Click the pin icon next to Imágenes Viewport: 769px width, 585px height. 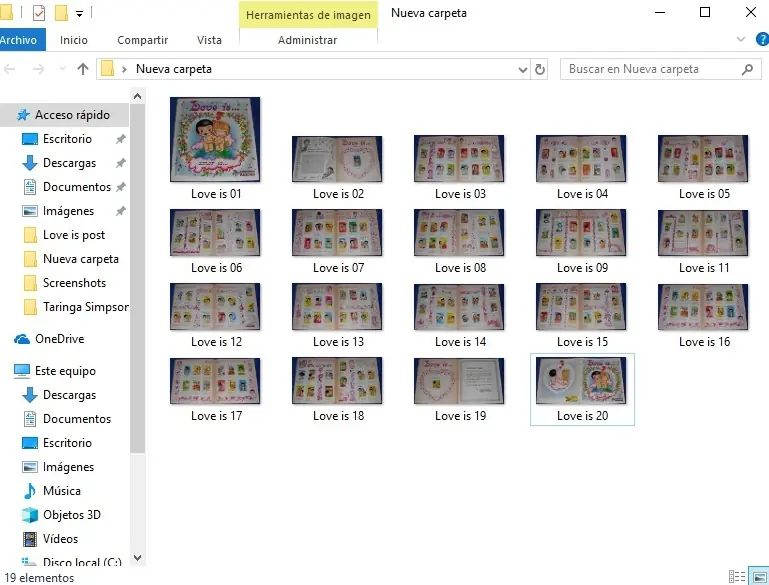tap(121, 211)
